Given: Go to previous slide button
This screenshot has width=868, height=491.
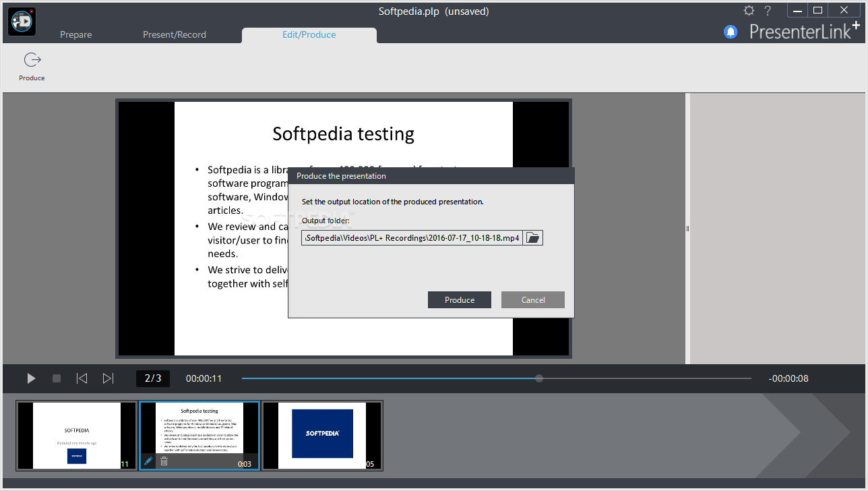Looking at the screenshot, I should [82, 378].
